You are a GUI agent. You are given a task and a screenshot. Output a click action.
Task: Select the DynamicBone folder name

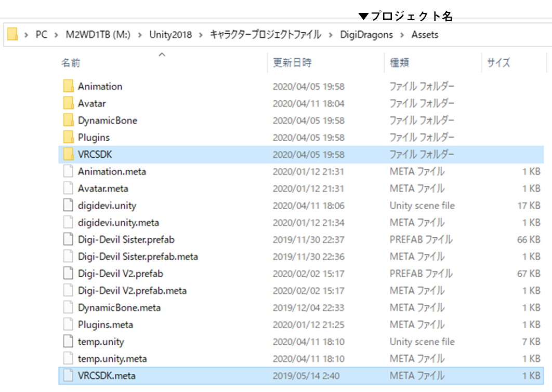(x=108, y=120)
